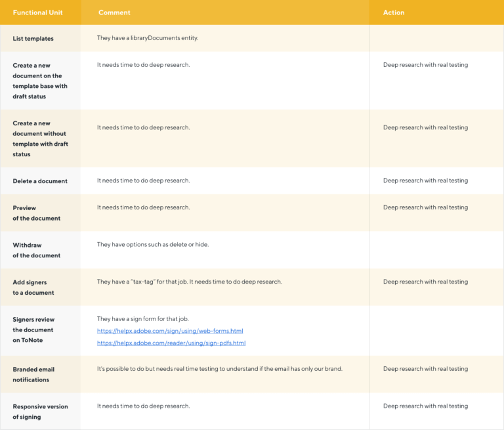The height and width of the screenshot is (430, 504).
Task: Click the Action cell in Delete a document row
Action: 425,181
